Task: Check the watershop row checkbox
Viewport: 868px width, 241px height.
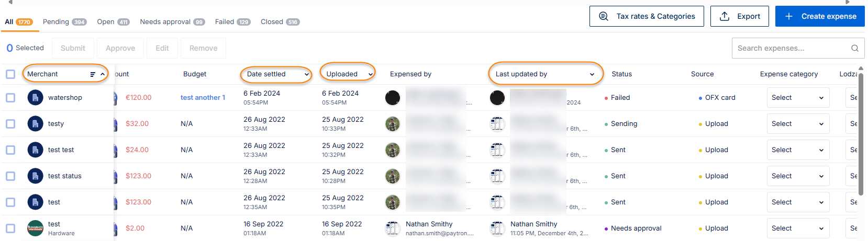Action: coord(10,98)
